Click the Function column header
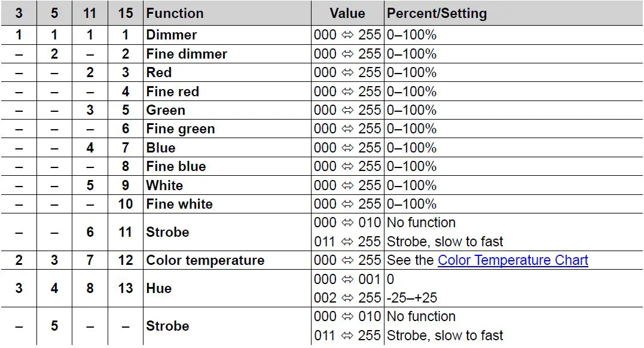This screenshot has height=348, width=644. point(175,13)
